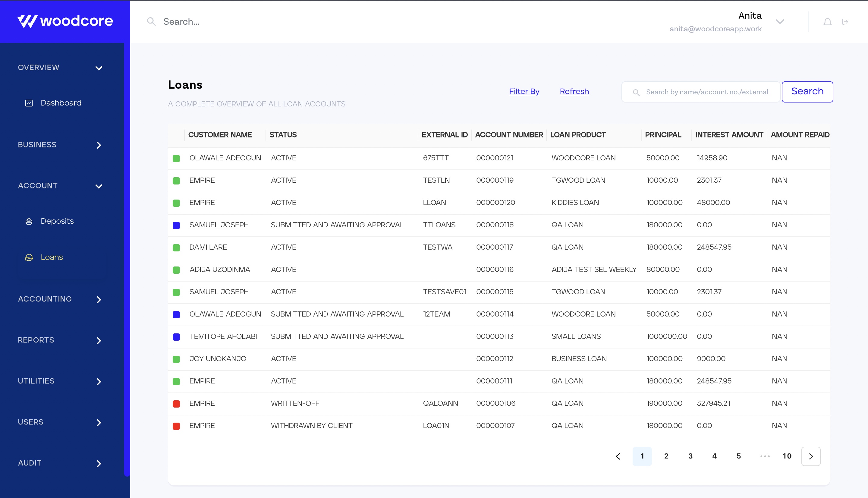Open Dashboard from the sidebar

click(x=61, y=103)
